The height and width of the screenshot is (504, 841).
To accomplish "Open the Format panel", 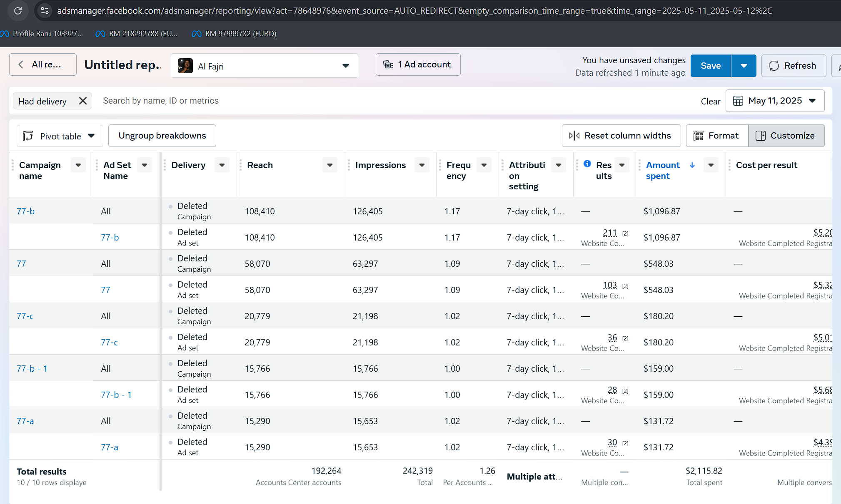I will click(717, 136).
